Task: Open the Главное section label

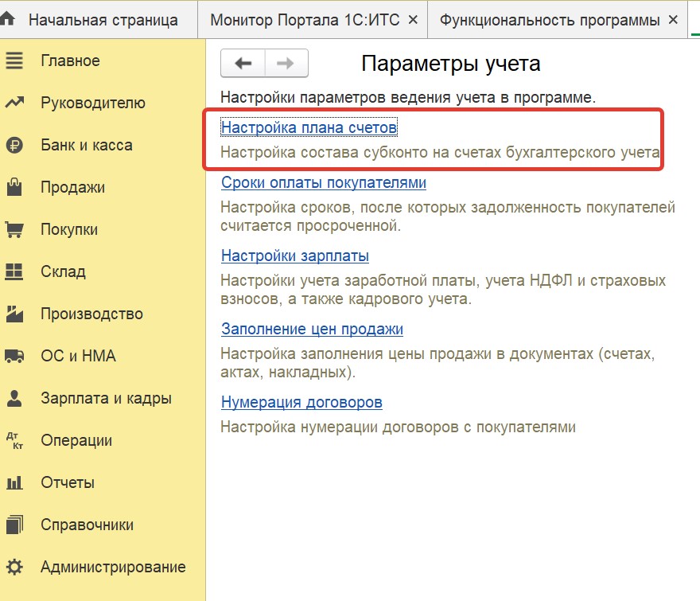Action: [x=71, y=60]
